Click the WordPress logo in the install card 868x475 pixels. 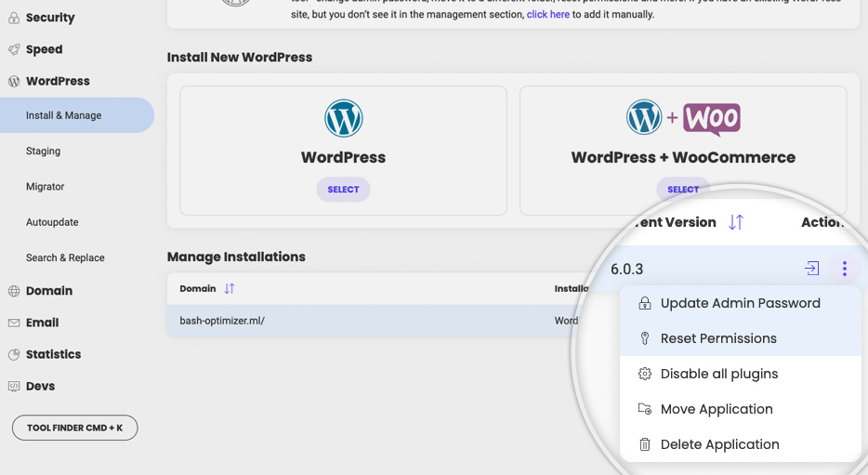point(343,118)
